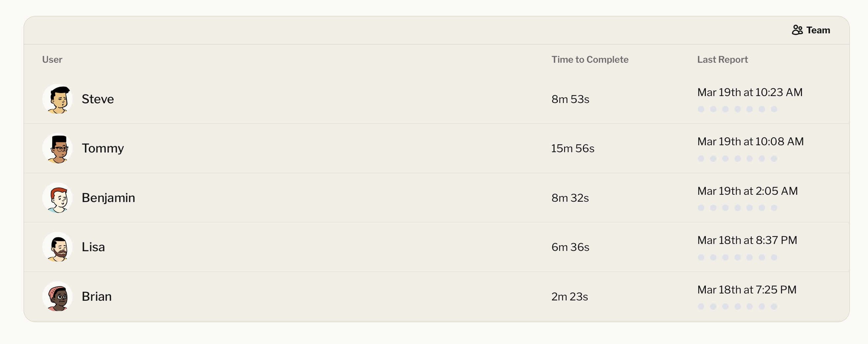Viewport: 868px width, 344px height.
Task: Click Brian's avatar with pink beanie
Action: point(57,296)
